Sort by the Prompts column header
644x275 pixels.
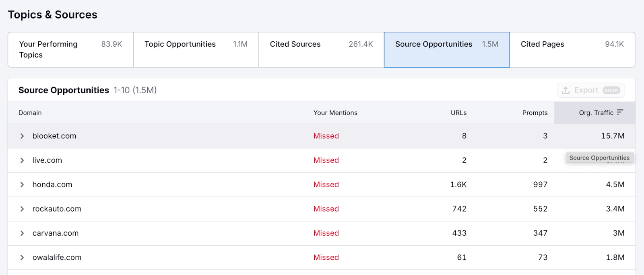pos(535,113)
